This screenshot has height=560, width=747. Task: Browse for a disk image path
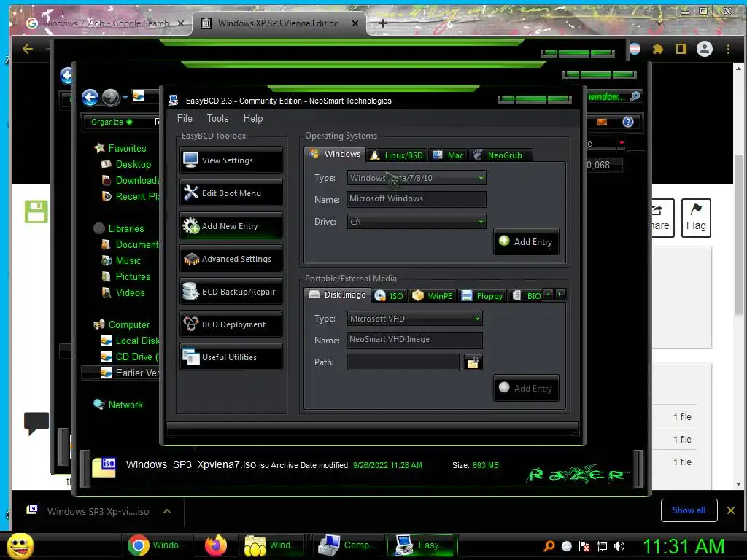click(x=473, y=362)
